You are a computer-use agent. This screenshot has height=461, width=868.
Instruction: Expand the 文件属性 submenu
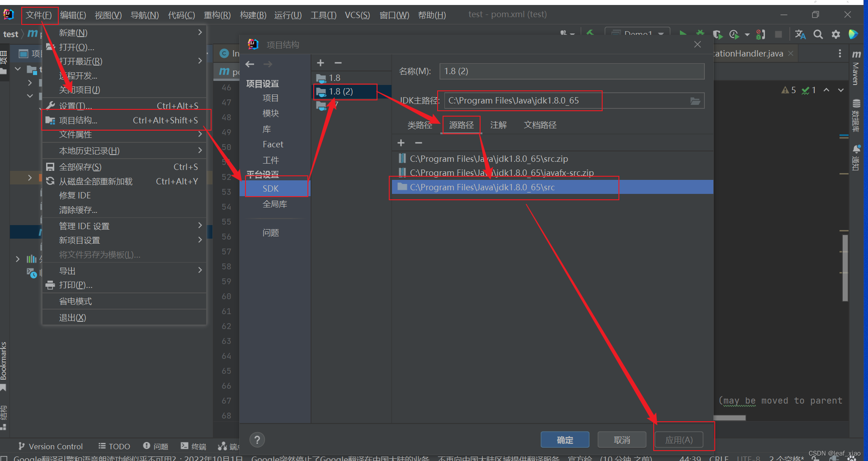coord(124,134)
